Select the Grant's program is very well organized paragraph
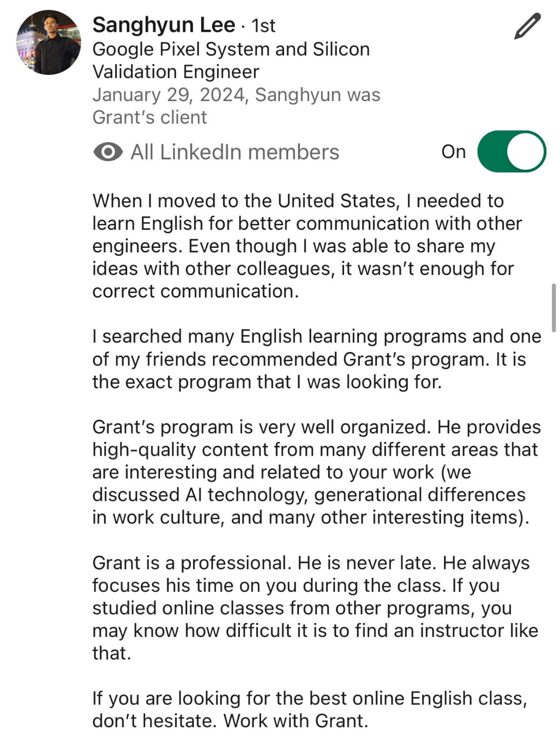This screenshot has width=560, height=739. point(317,472)
